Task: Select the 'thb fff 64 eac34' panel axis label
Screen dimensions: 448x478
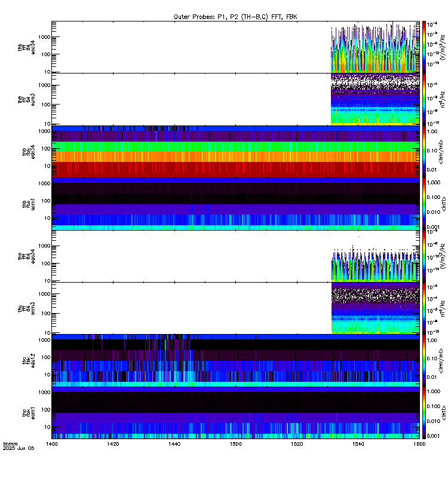Action: point(26,47)
